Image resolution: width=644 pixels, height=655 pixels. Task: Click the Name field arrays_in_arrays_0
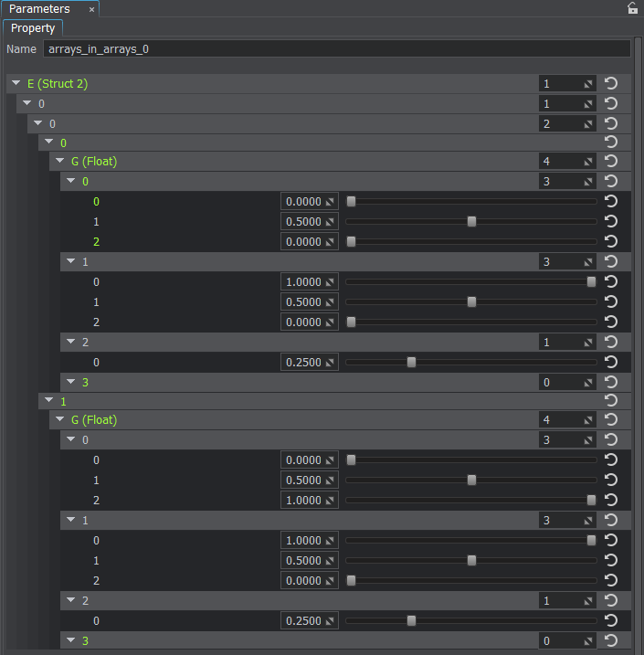[337, 49]
